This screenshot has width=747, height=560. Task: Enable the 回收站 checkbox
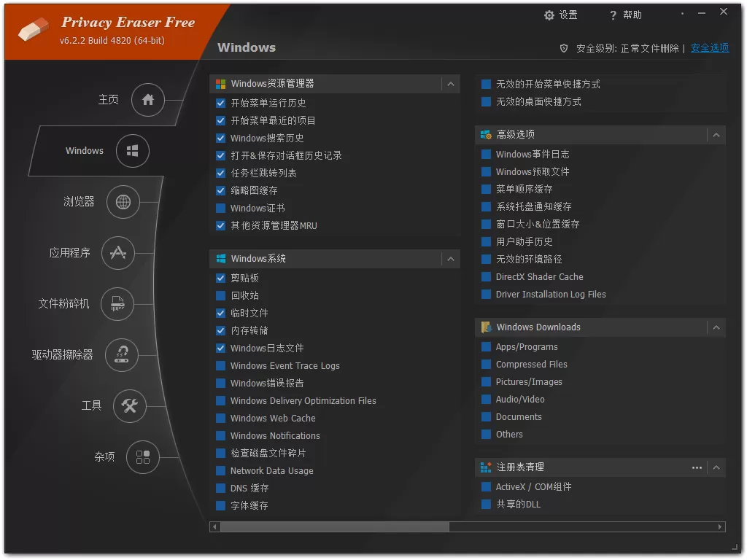coord(220,295)
